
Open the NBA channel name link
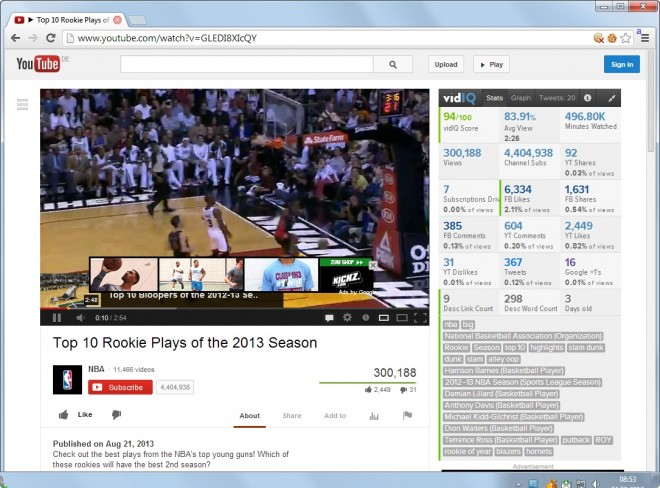(96, 369)
